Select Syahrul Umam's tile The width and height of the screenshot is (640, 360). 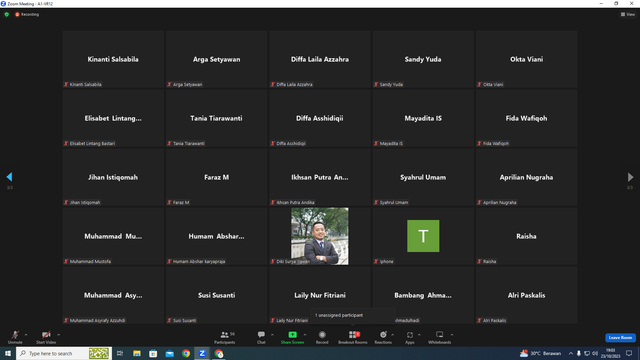coord(423,177)
